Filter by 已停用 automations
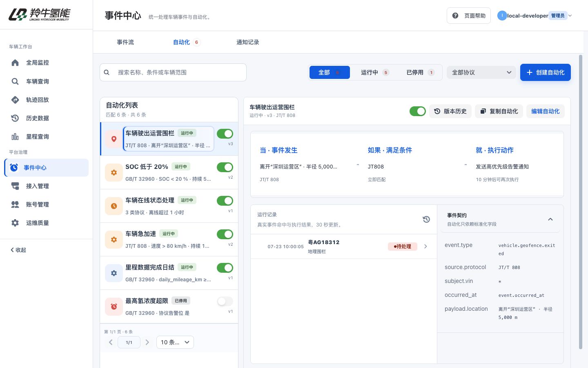The width and height of the screenshot is (588, 368). tap(420, 72)
